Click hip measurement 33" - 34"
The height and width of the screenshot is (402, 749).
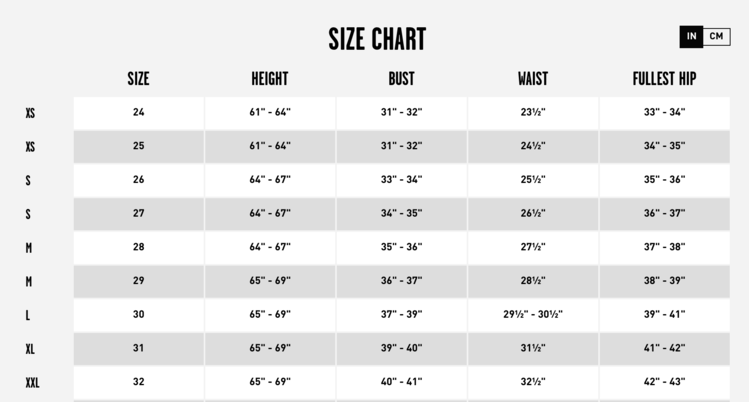(664, 112)
